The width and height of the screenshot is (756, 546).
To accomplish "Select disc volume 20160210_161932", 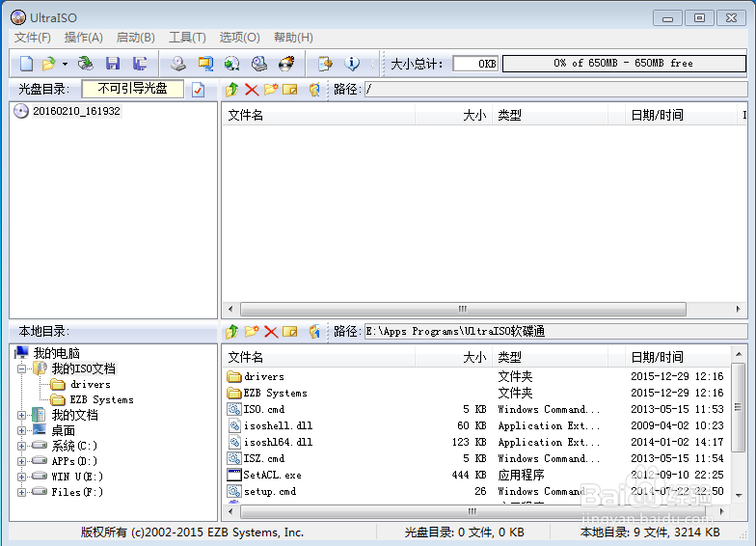I will pyautogui.click(x=76, y=111).
